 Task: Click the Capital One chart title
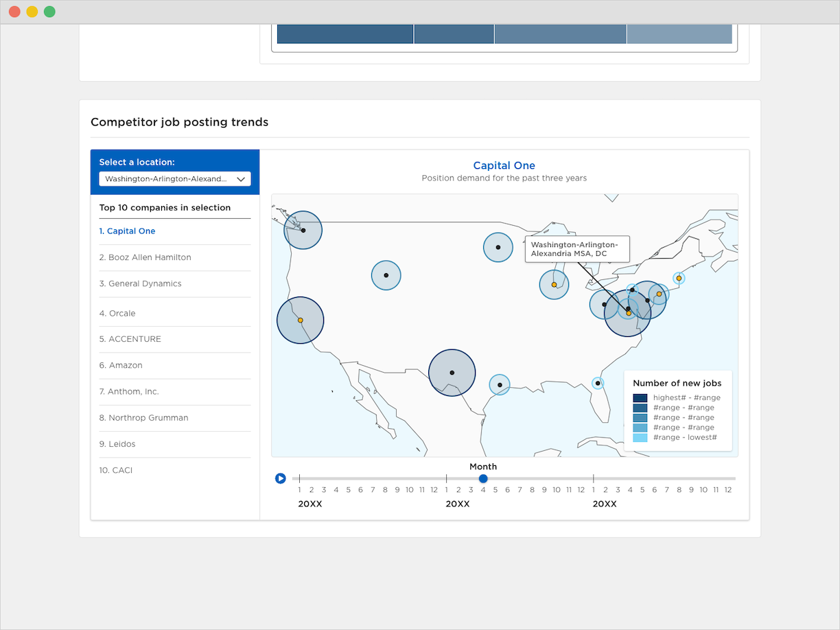[504, 165]
